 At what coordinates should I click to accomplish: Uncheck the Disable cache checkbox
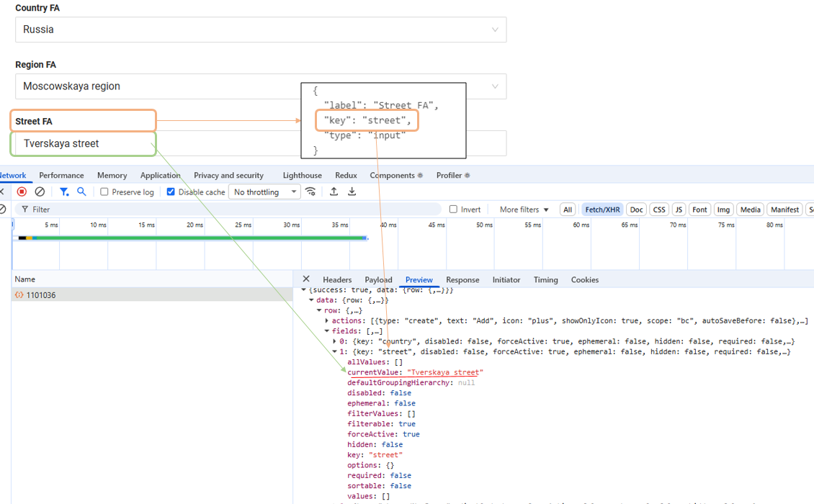click(x=171, y=192)
